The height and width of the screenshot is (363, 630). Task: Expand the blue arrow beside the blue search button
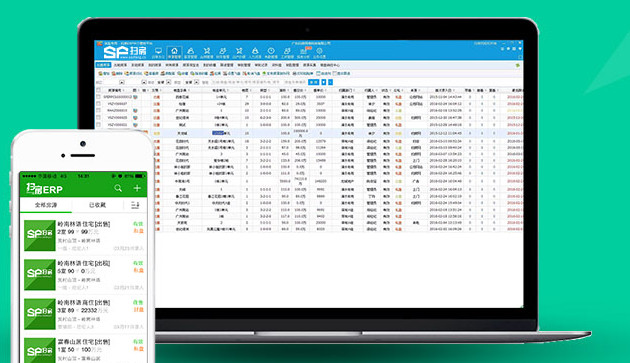(323, 82)
